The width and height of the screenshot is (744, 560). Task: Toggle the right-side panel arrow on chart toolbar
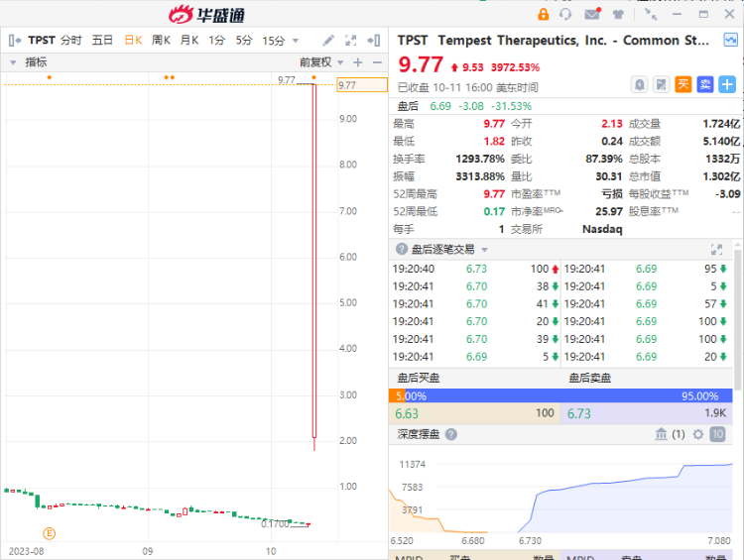[x=373, y=41]
